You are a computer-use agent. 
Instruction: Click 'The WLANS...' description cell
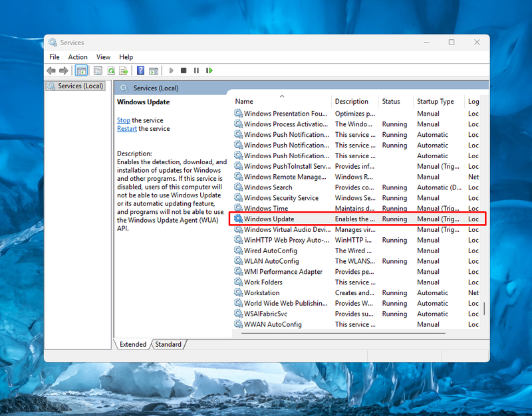point(355,261)
